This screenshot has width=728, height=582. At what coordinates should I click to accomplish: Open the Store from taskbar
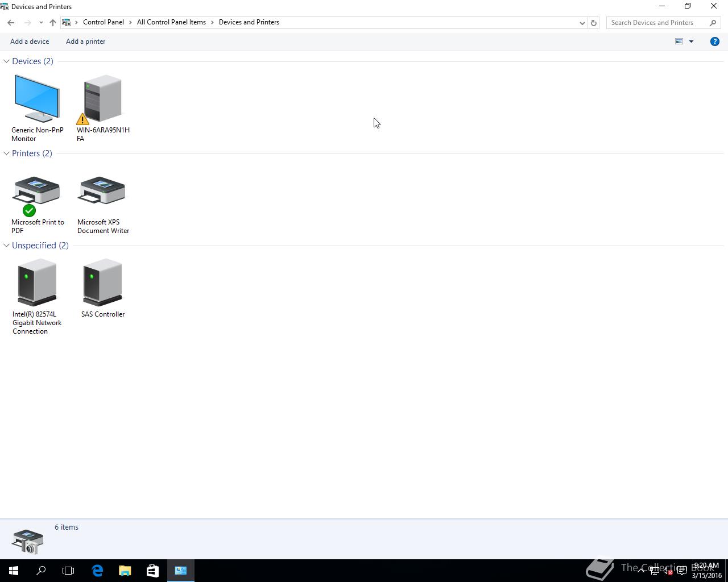(x=152, y=571)
